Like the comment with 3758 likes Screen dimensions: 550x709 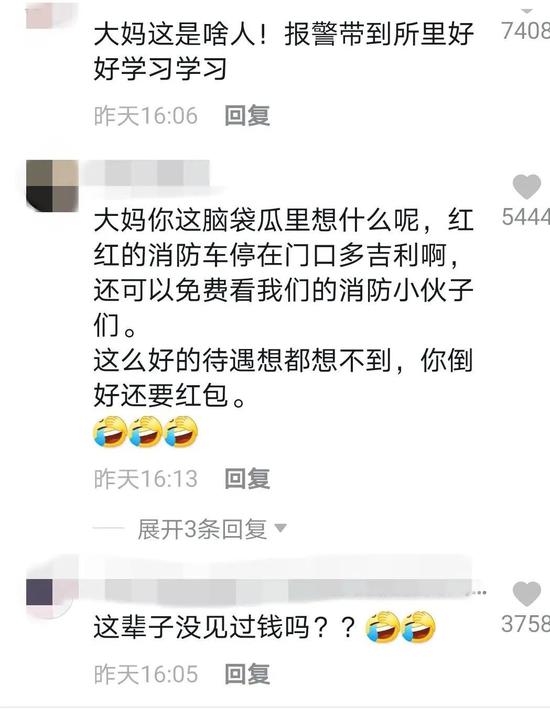pos(526,594)
